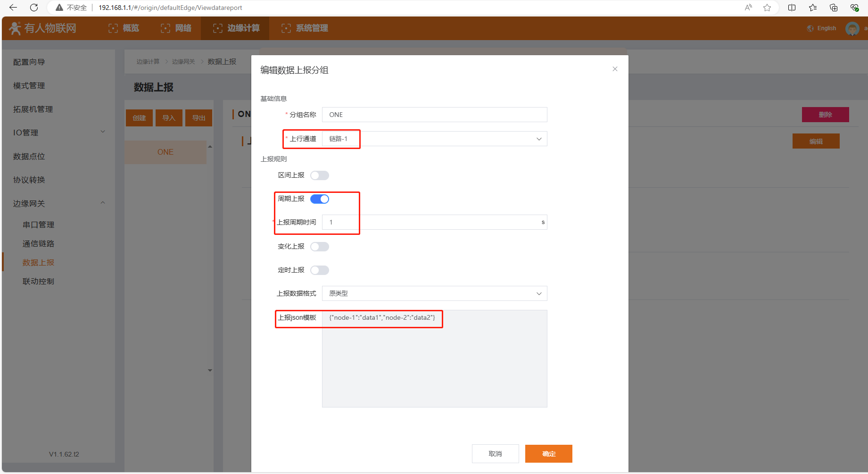Open the read aloud icon
The image size is (868, 474).
pos(748,8)
